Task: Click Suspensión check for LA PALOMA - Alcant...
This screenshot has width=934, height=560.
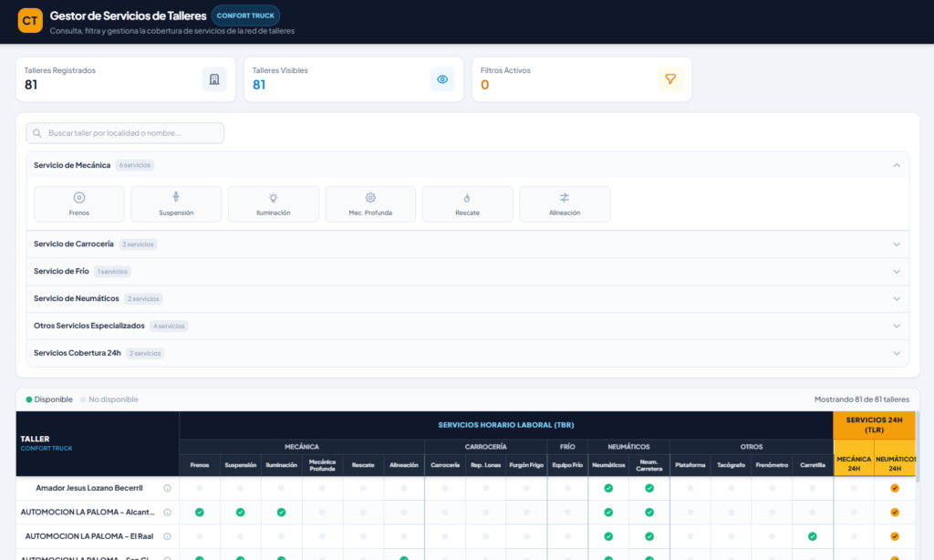Action: click(240, 513)
